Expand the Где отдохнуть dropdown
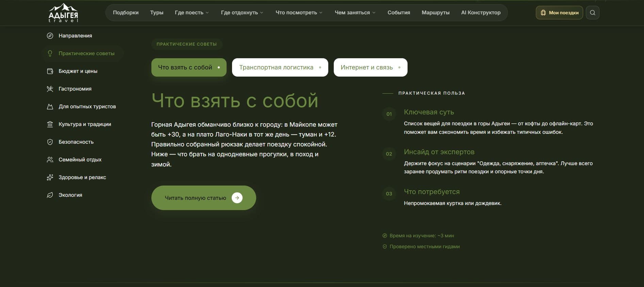The width and height of the screenshot is (644, 287). (242, 13)
